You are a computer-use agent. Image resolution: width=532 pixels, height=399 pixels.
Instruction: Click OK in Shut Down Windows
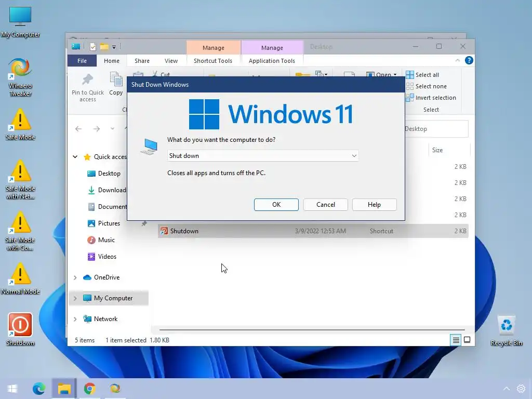276,205
